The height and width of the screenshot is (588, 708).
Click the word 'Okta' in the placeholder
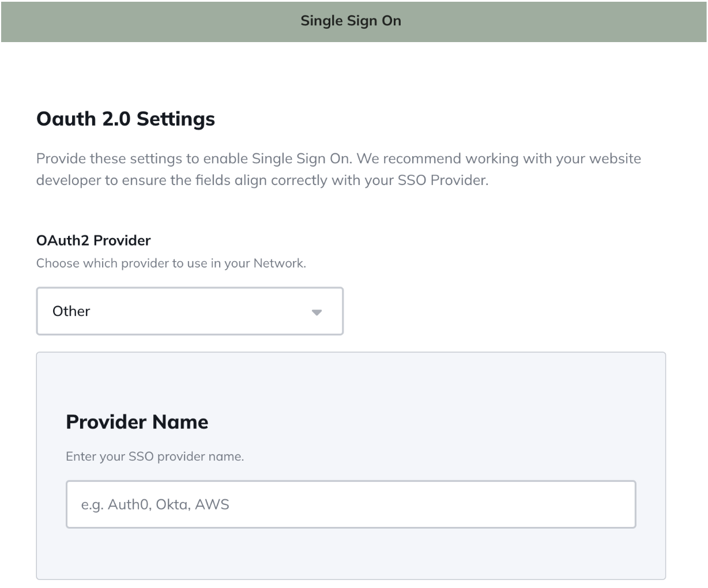[x=172, y=505]
